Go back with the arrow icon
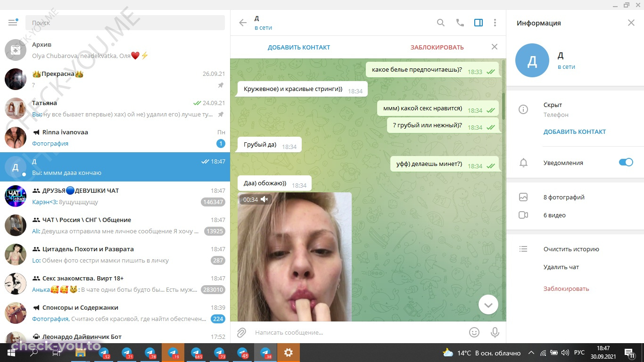The width and height of the screenshot is (644, 362). pos(243,23)
